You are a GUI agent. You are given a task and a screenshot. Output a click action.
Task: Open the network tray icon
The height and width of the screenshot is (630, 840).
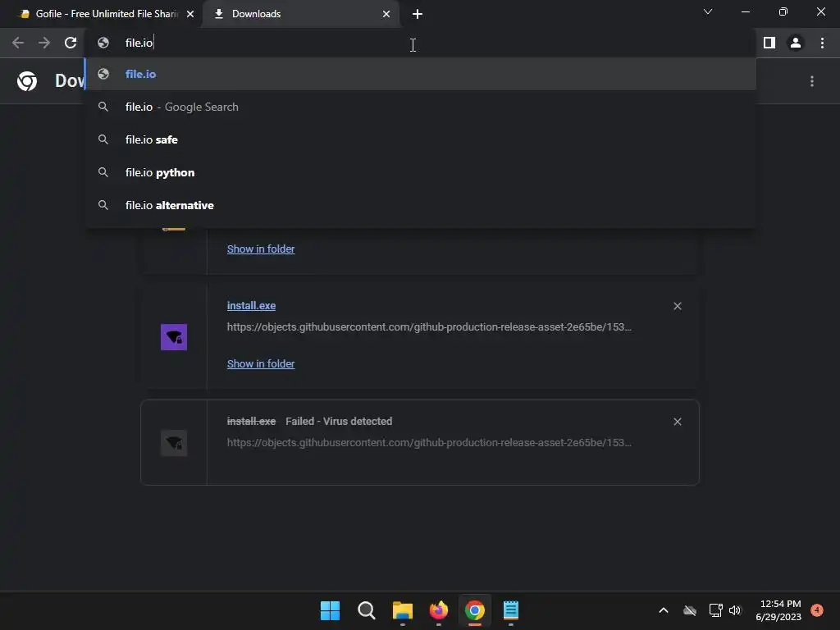pyautogui.click(x=715, y=610)
